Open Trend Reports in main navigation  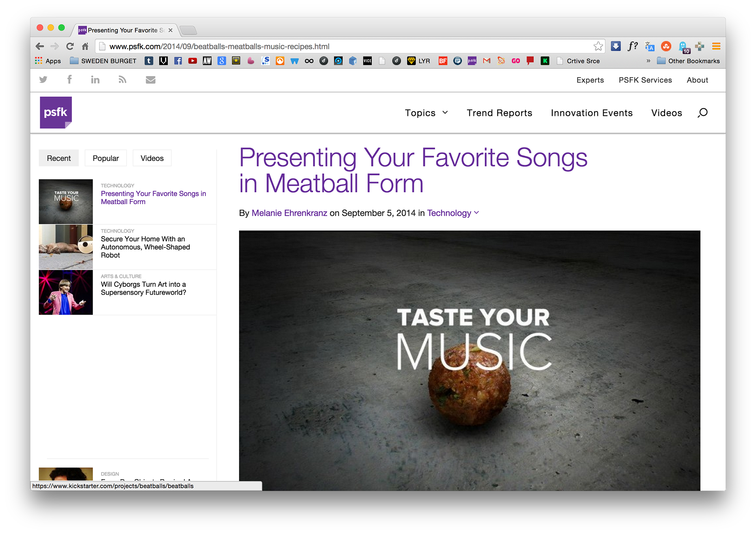(499, 113)
